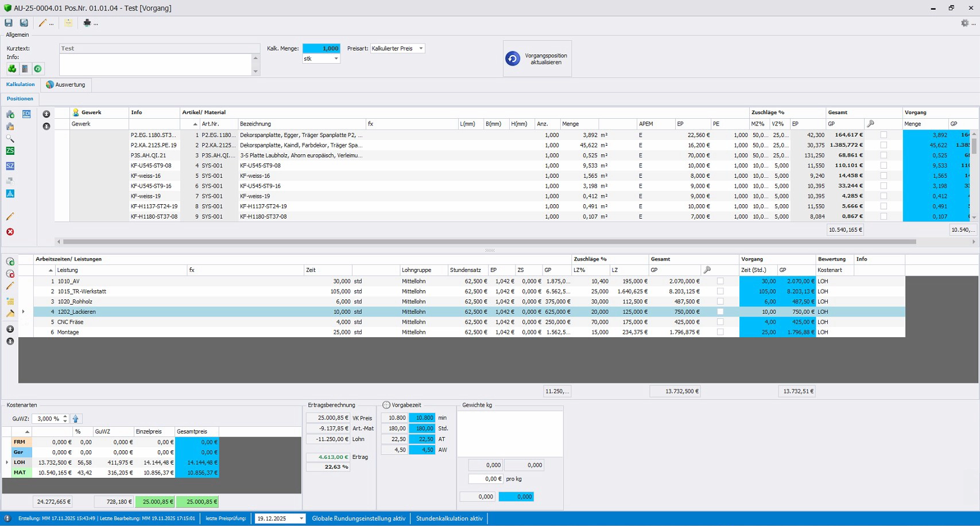Add a work time with clock-plus icon
Viewport: 980px width, 526px height.
click(x=10, y=262)
